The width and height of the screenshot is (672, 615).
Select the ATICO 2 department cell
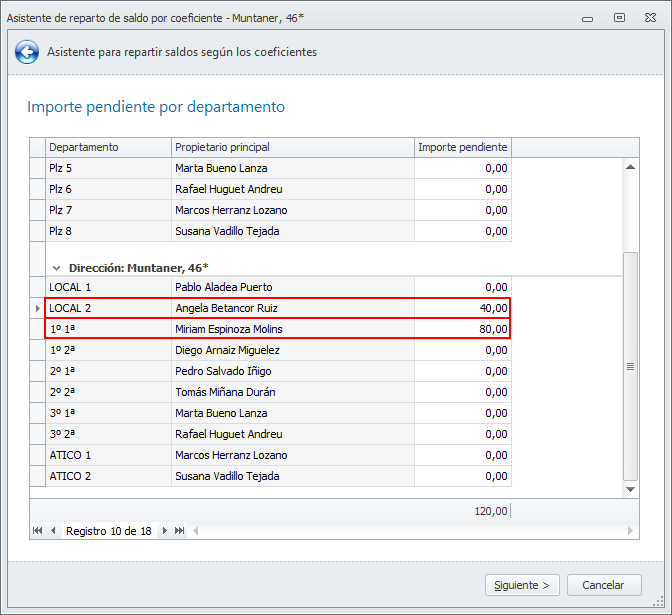pos(108,476)
